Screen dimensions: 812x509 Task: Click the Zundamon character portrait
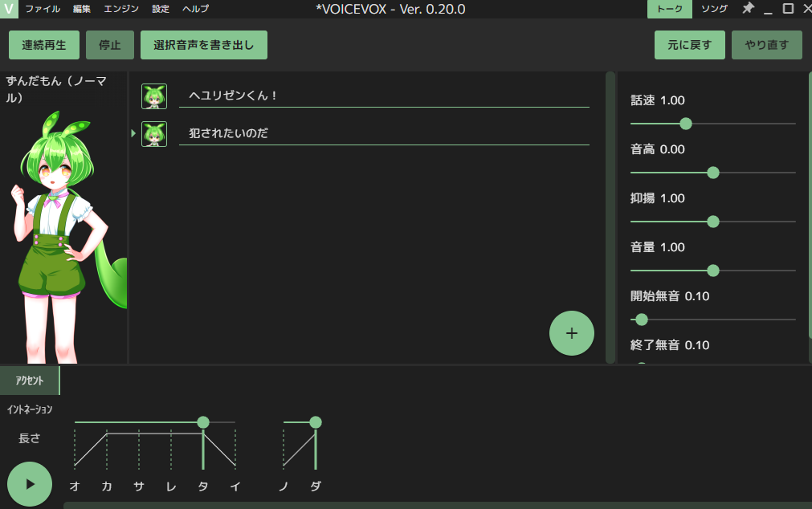(67, 235)
